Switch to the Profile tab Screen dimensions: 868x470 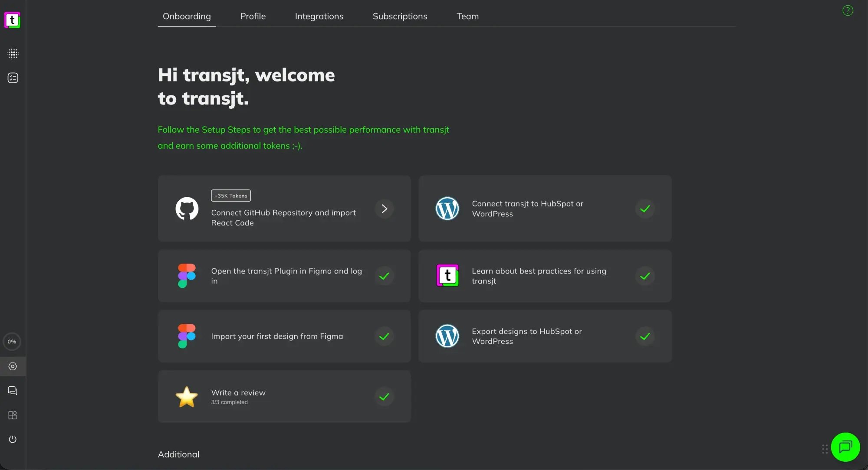(253, 16)
